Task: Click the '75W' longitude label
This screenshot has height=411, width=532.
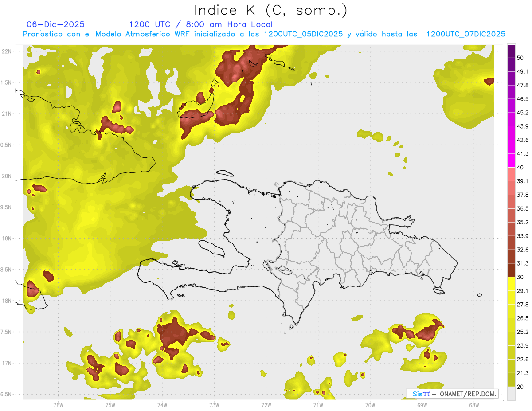Action: pos(110,405)
